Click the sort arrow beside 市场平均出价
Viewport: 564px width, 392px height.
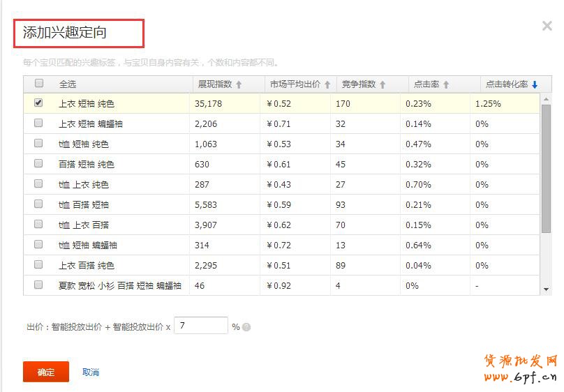coord(327,84)
